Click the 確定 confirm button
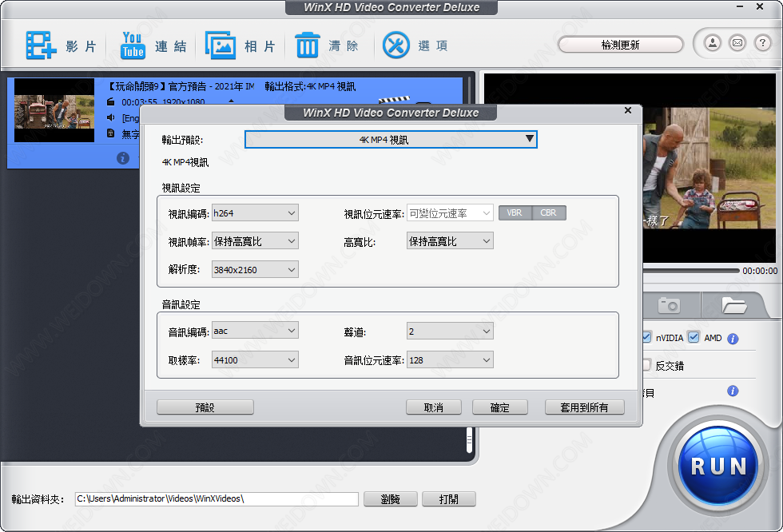Screen dimensions: 783x532 500,407
